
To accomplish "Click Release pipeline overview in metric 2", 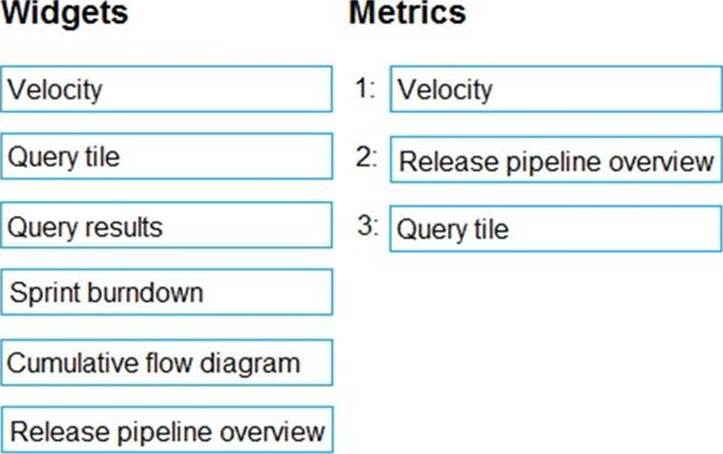I will (555, 160).
